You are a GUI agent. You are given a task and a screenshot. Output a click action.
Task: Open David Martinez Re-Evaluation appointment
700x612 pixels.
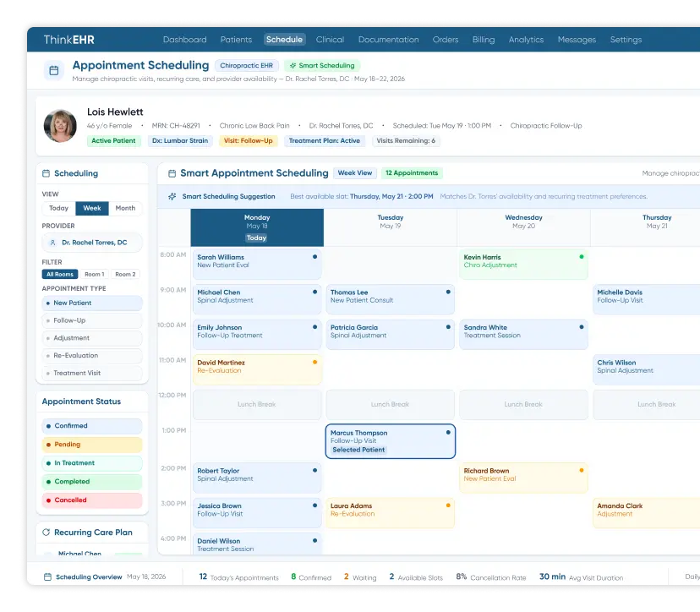tap(257, 369)
